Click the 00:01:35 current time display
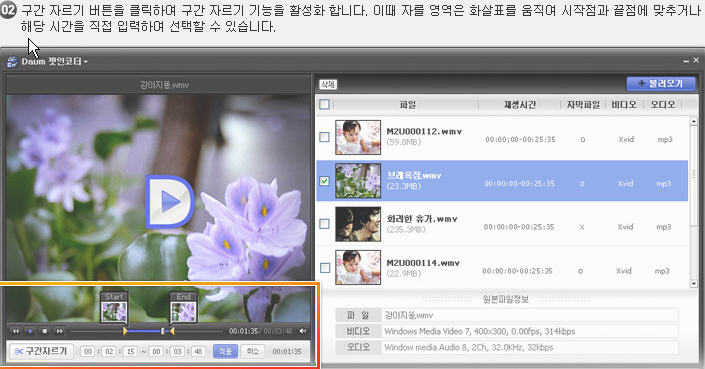705x369 pixels. pyautogui.click(x=244, y=331)
